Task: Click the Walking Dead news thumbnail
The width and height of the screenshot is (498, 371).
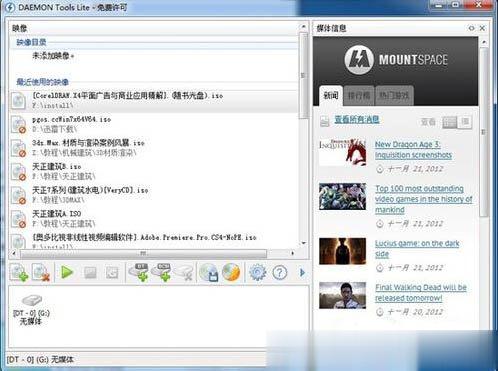Action: tap(342, 295)
